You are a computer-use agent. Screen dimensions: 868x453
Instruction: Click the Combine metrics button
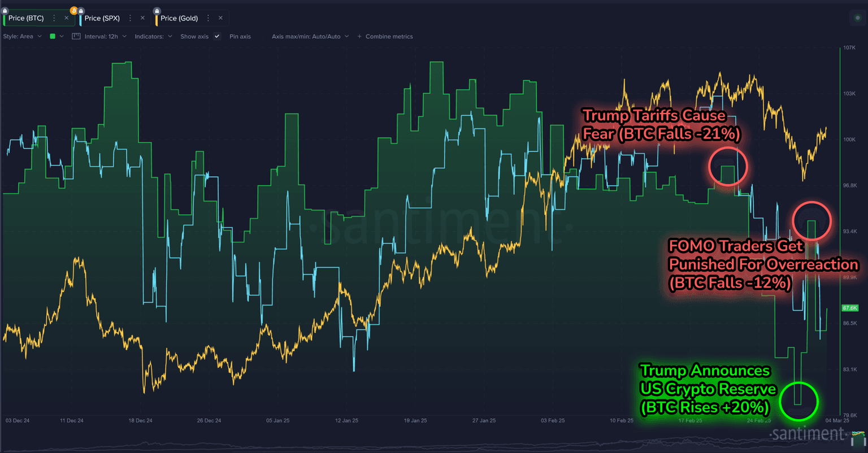click(385, 36)
